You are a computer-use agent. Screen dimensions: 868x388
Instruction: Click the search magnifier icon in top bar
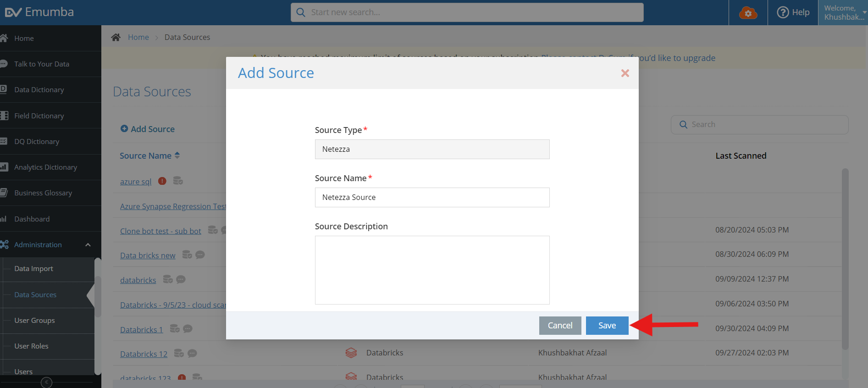(301, 12)
